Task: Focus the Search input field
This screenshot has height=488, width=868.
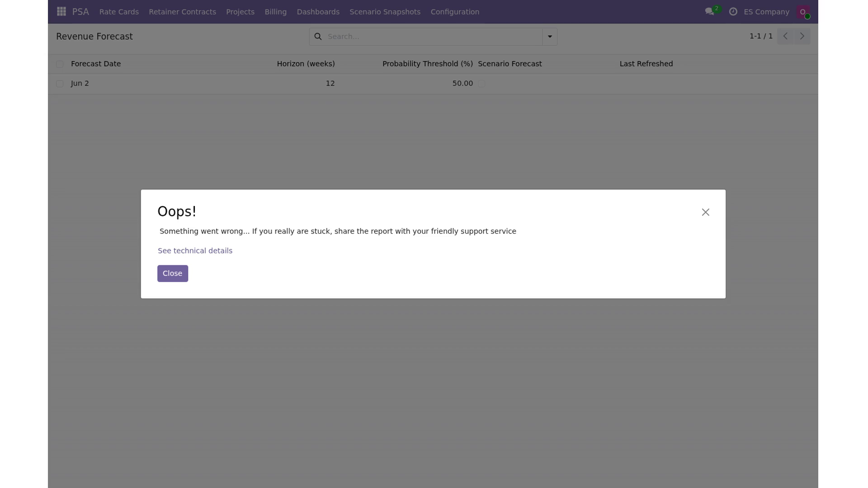Action: click(433, 37)
